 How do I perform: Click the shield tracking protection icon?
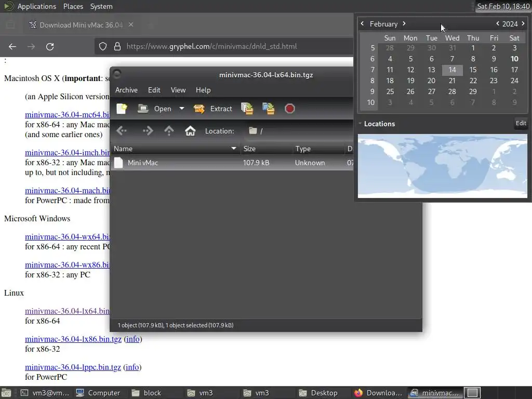click(x=103, y=46)
